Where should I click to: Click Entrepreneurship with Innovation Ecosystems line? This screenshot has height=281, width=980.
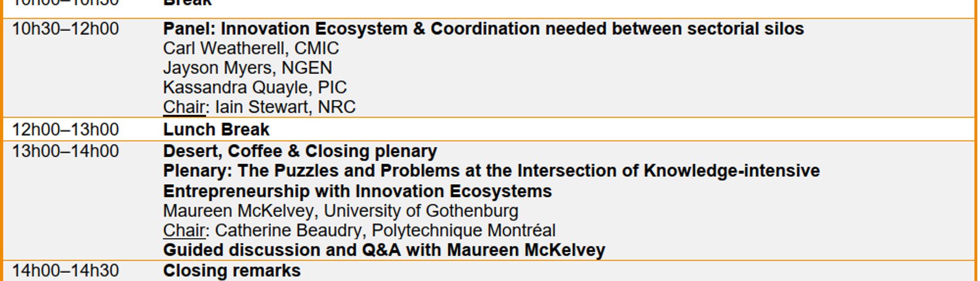pyautogui.click(x=357, y=192)
